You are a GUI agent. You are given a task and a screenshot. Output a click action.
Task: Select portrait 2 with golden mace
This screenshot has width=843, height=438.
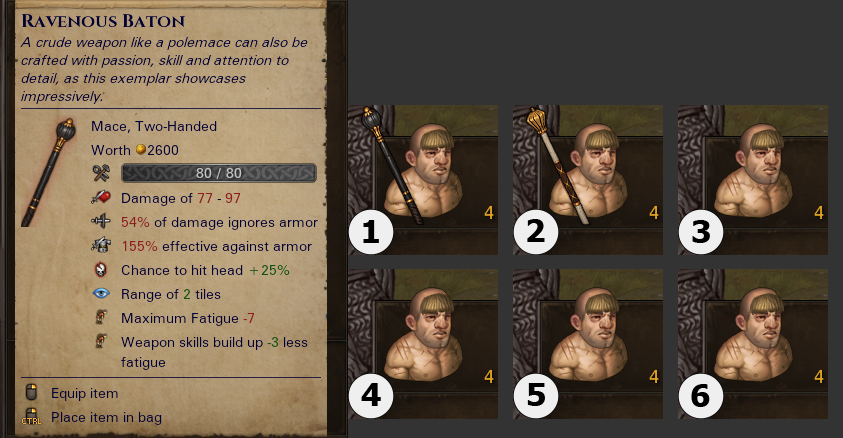pos(588,180)
